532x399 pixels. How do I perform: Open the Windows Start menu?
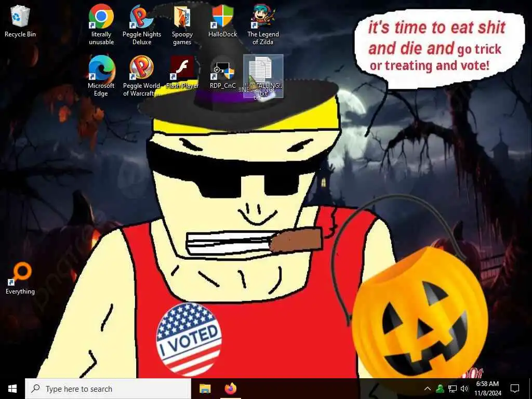click(x=12, y=389)
